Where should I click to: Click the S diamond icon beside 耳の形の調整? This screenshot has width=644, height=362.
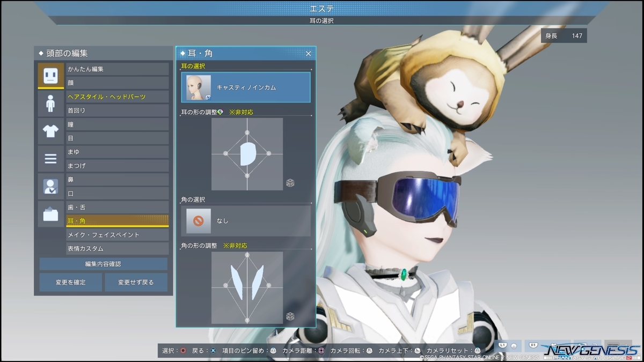coord(220,113)
